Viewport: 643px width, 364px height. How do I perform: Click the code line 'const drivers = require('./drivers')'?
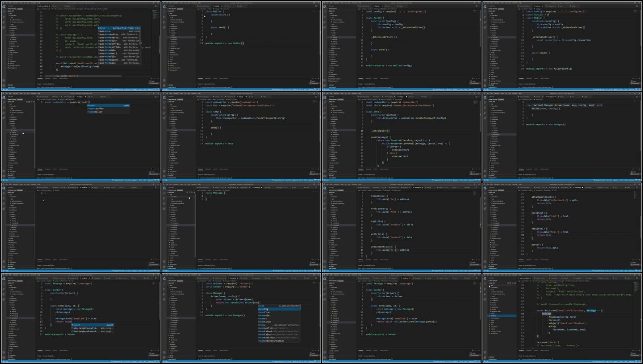[x=229, y=284]
